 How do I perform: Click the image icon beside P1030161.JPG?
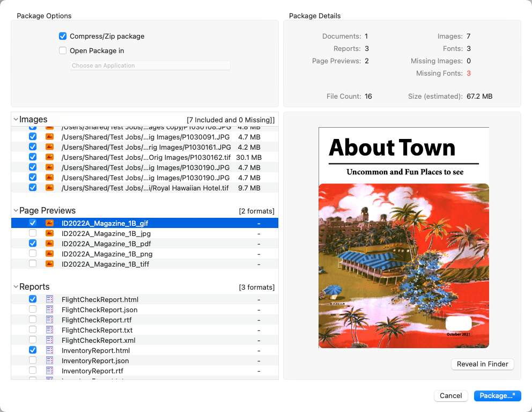(x=49, y=147)
